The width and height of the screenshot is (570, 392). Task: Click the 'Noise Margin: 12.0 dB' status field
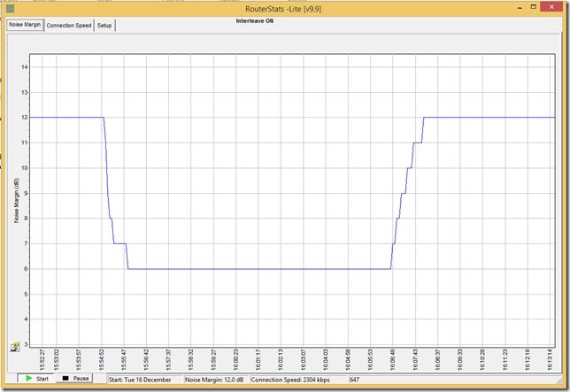point(216,380)
